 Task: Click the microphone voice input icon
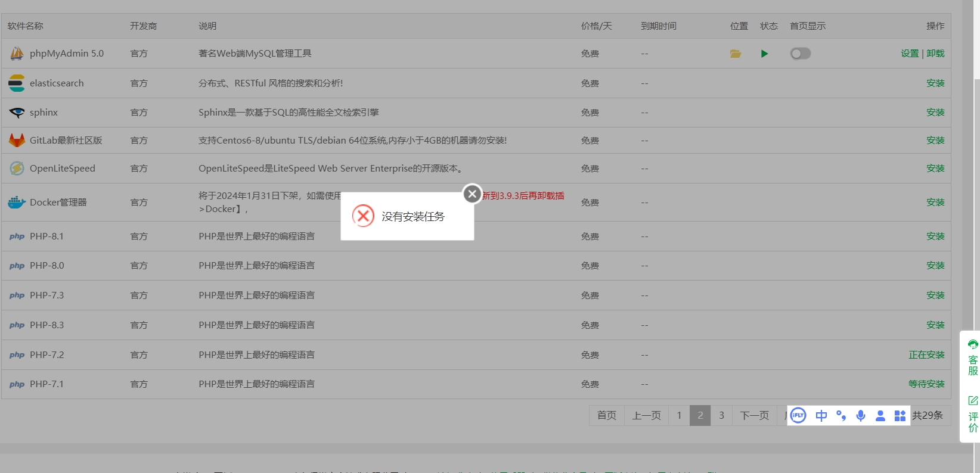(x=861, y=416)
